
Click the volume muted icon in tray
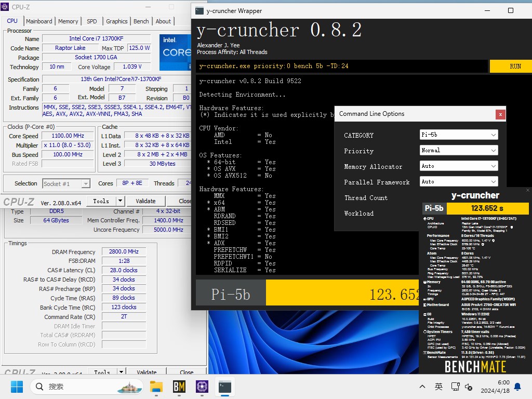point(469,387)
